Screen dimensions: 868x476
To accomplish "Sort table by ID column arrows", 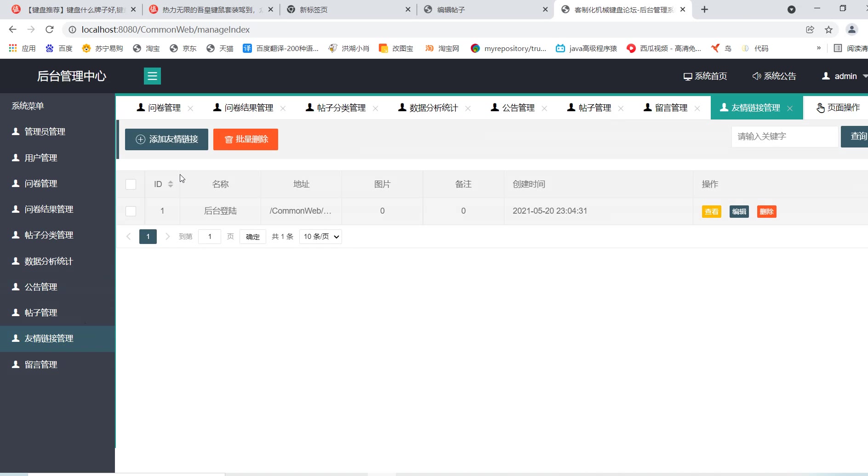I will (x=171, y=184).
